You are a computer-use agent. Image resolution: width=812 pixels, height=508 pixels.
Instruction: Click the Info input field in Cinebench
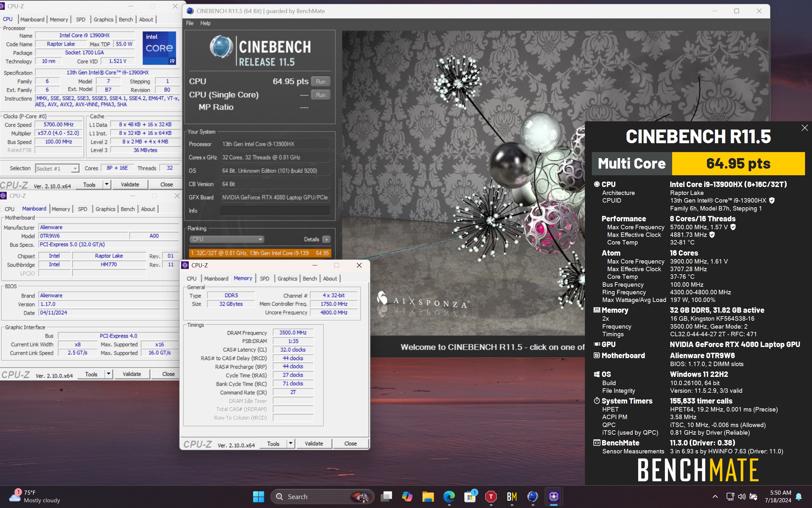[275, 211]
